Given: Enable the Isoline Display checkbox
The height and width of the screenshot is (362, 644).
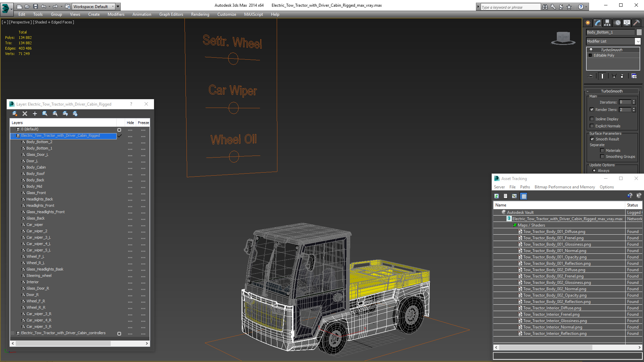Looking at the screenshot, I should 592,119.
